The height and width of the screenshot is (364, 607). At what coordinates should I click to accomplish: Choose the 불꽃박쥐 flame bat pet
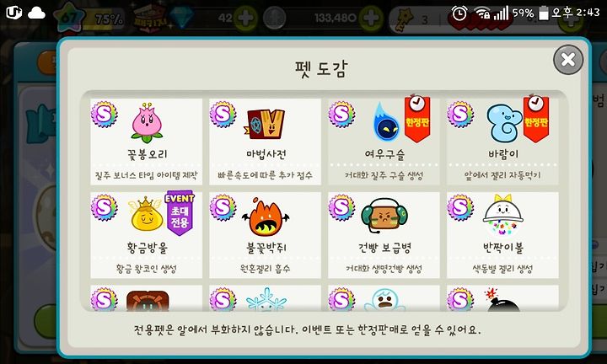266,235
